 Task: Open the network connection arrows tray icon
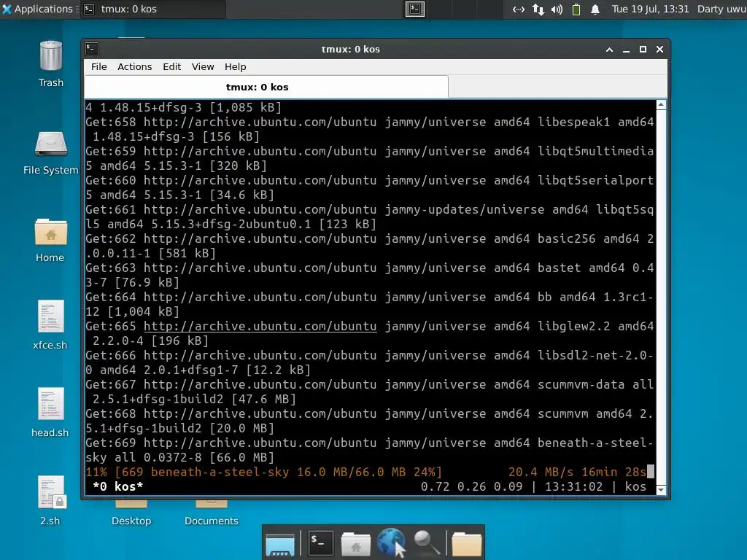tap(538, 9)
